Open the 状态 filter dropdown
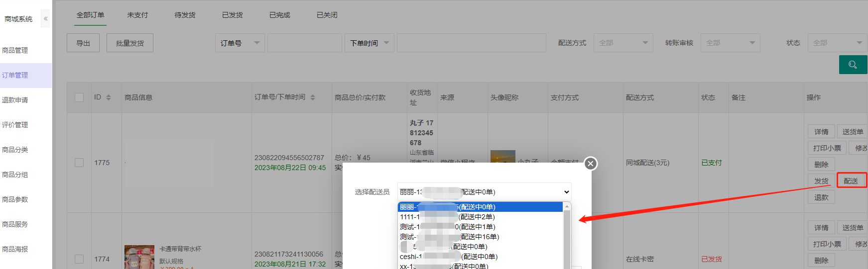Screen dimensions: 868x269 tap(837, 43)
